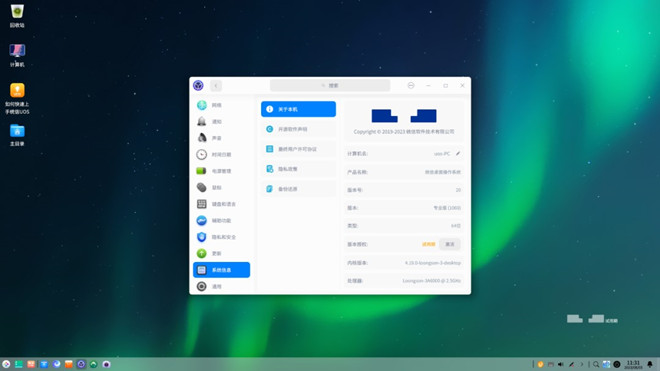Go to Power Management (电源管理) battery icon
The width and height of the screenshot is (660, 371).
coord(221,171)
